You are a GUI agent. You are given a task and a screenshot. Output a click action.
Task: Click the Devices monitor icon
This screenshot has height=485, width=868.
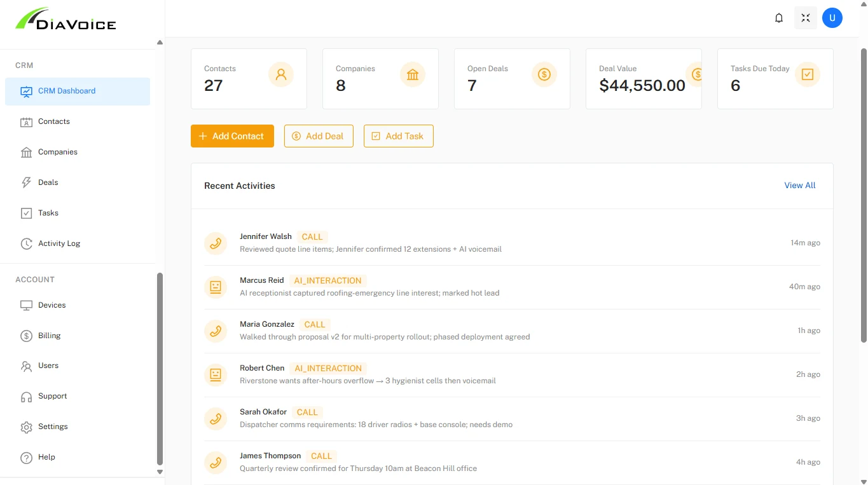(26, 306)
